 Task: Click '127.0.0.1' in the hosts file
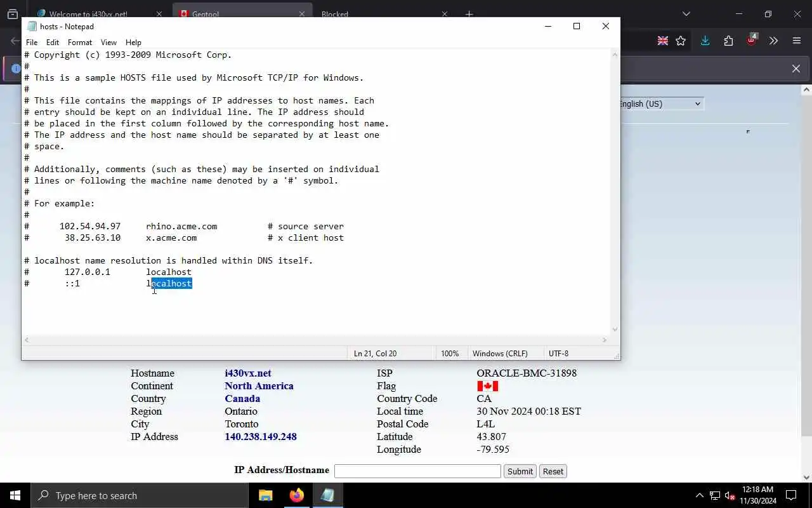click(87, 272)
